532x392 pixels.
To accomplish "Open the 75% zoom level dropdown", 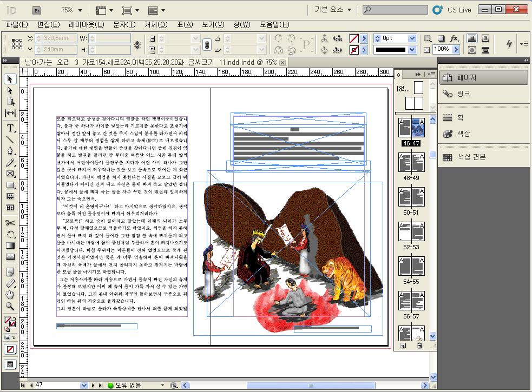I will pos(80,10).
